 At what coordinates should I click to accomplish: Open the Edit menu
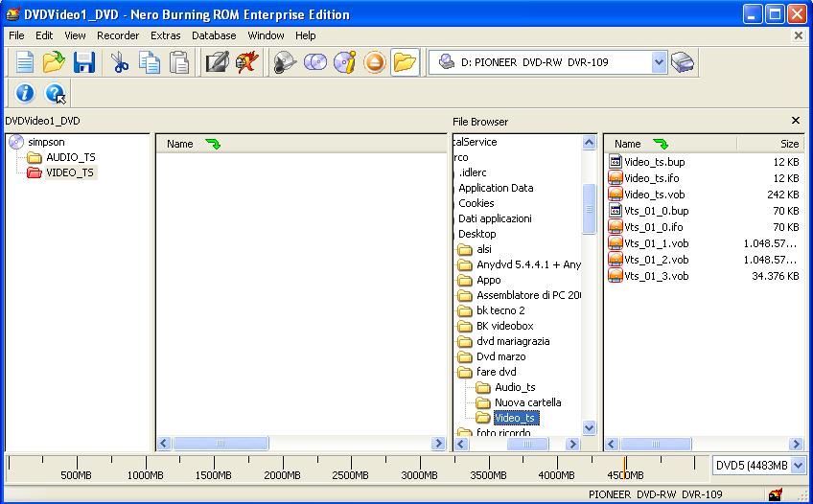[44, 35]
